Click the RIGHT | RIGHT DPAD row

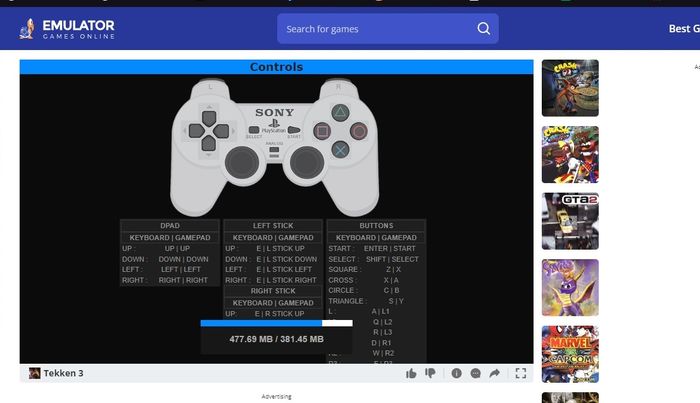(x=170, y=280)
